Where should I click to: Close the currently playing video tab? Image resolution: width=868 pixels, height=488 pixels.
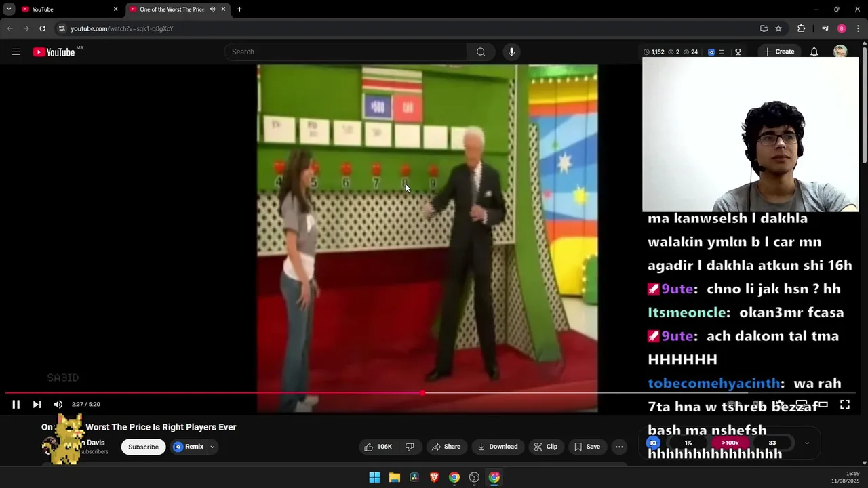click(223, 9)
